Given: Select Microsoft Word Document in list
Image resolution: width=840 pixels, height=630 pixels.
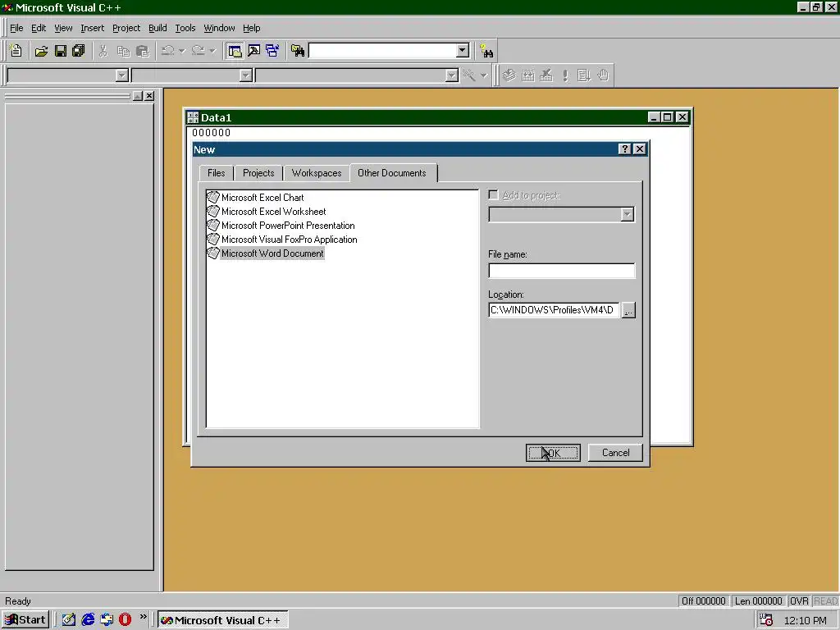Looking at the screenshot, I should click(x=272, y=253).
